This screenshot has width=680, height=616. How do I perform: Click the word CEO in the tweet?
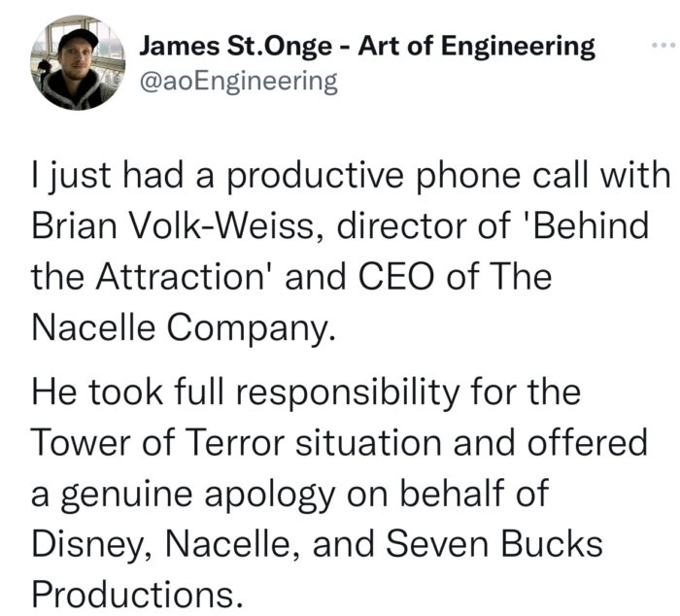pos(395,277)
